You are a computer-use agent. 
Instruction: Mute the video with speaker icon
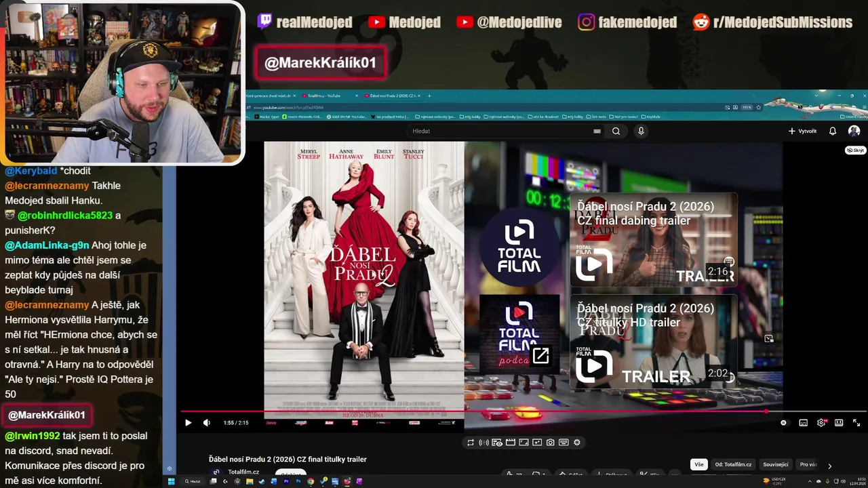tap(207, 423)
